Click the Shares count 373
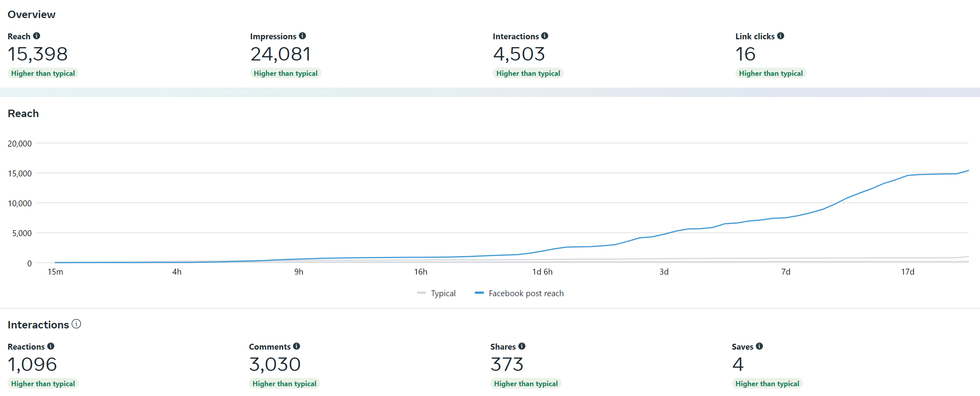 pyautogui.click(x=507, y=365)
